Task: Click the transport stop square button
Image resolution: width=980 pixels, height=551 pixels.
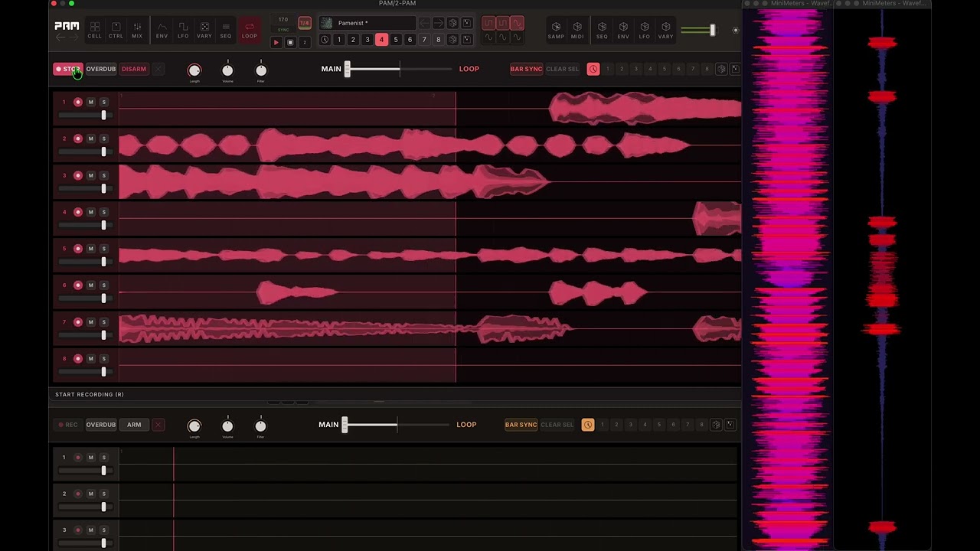Action: pos(290,42)
